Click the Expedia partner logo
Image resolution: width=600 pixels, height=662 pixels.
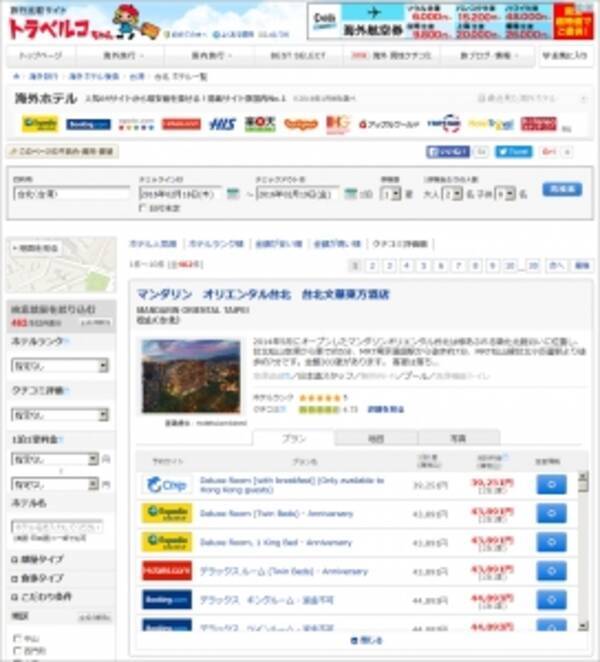[x=40, y=124]
